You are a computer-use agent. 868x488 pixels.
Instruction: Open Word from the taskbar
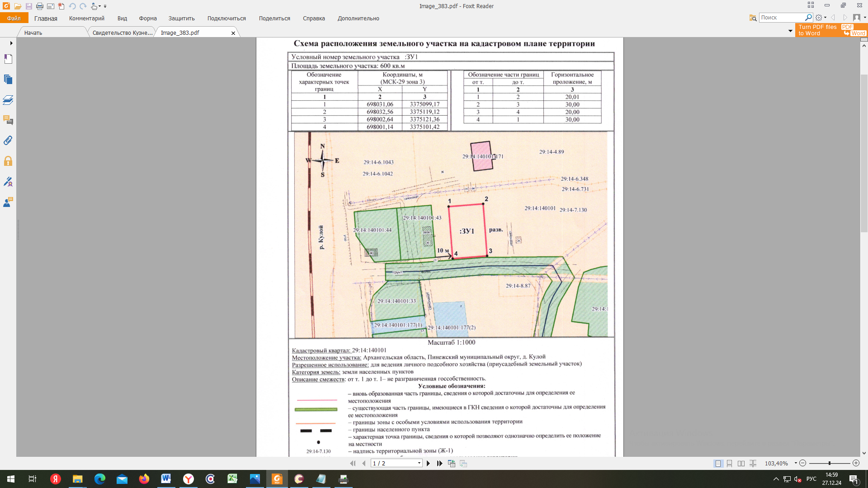pyautogui.click(x=166, y=479)
